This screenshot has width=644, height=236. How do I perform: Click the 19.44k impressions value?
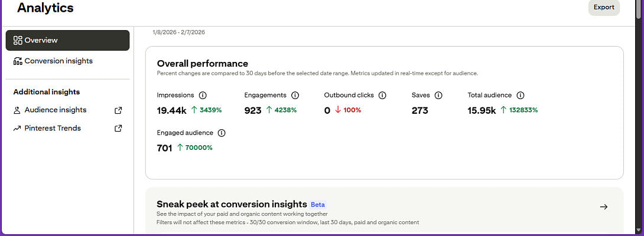click(x=172, y=110)
